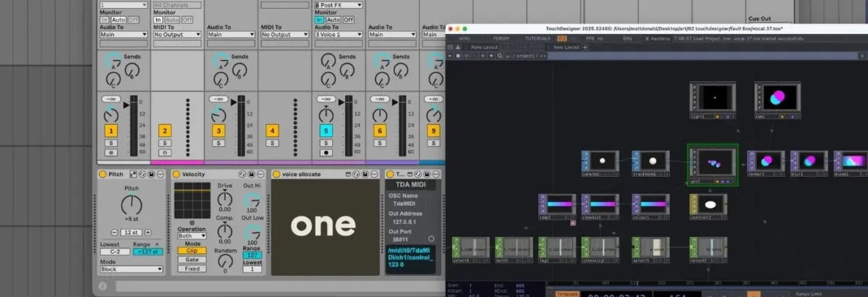The image size is (868, 297).
Task: Toggle the Pitch device activator
Action: pos(103,174)
